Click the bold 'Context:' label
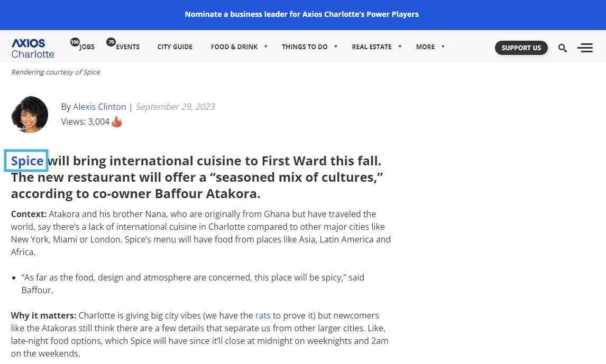The image size is (606, 364). tap(29, 214)
